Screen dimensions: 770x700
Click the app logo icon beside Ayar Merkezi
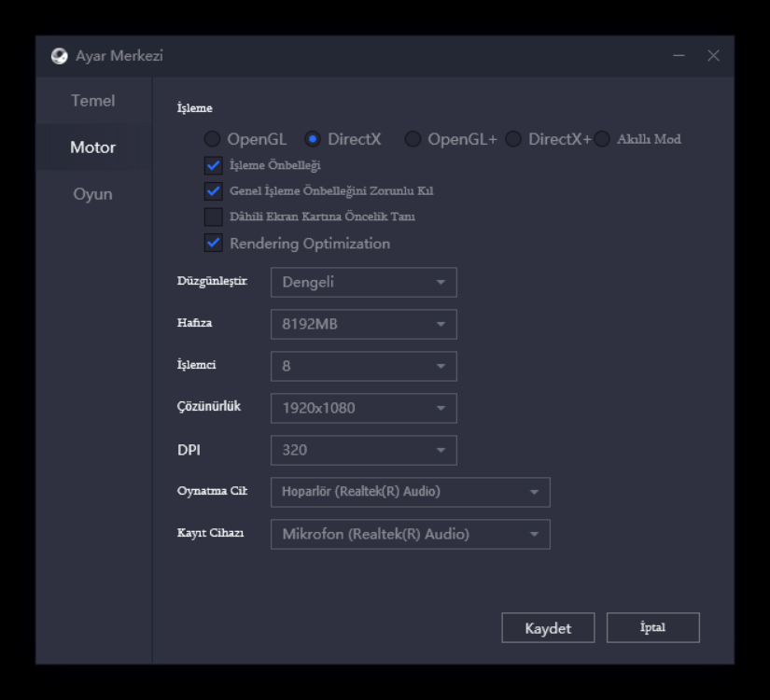click(x=60, y=56)
